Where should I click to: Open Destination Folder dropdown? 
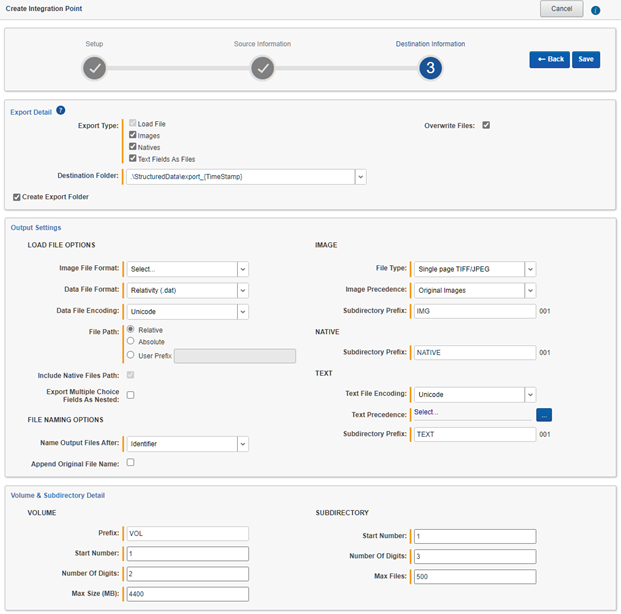pyautogui.click(x=361, y=177)
